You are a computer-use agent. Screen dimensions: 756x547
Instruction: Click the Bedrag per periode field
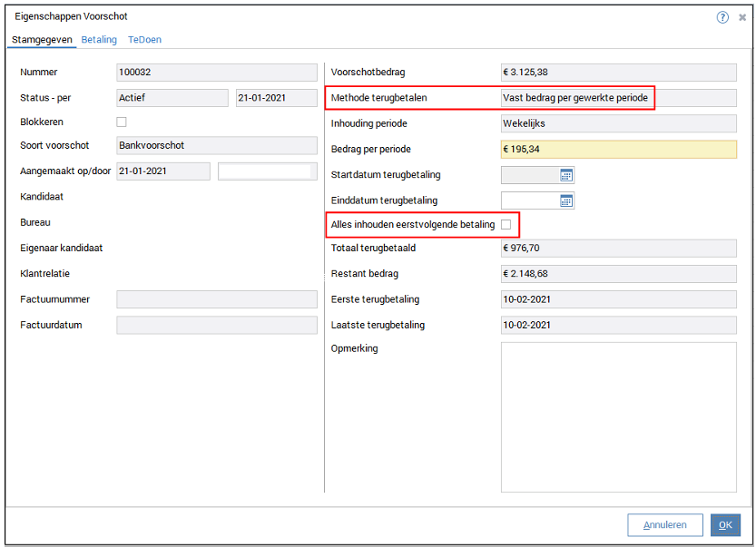(x=618, y=150)
